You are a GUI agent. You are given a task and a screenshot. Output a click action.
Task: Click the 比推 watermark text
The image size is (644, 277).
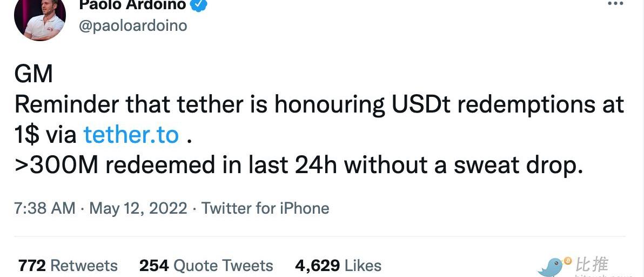pyautogui.click(x=592, y=265)
